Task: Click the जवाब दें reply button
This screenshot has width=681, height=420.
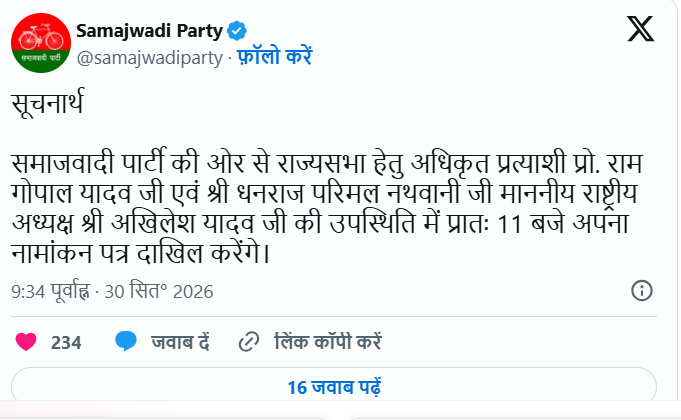Action: click(180, 342)
